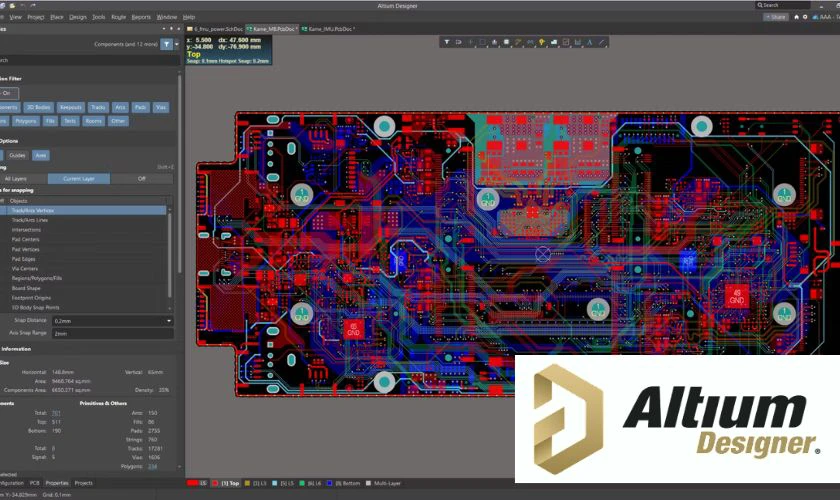Open the View menu
840x500 pixels.
(x=16, y=17)
